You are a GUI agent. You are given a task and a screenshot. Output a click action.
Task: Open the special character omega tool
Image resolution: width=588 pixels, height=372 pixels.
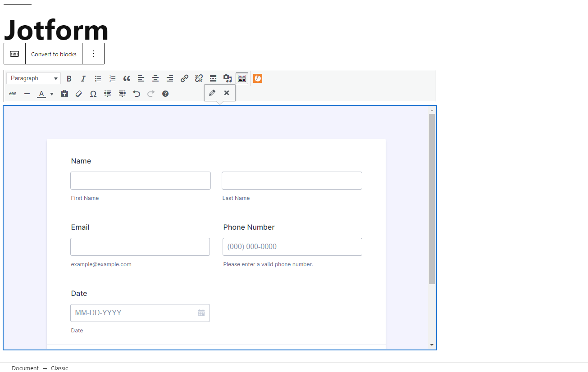click(93, 94)
